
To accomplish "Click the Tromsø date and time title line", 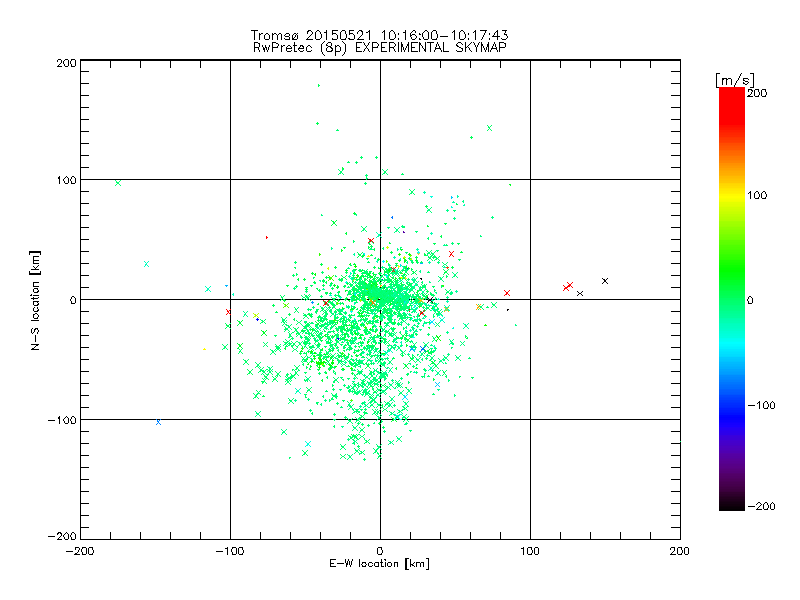I will click(379, 35).
